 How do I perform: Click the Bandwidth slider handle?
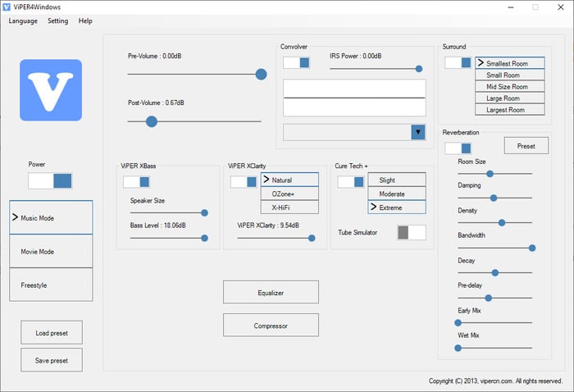point(532,248)
